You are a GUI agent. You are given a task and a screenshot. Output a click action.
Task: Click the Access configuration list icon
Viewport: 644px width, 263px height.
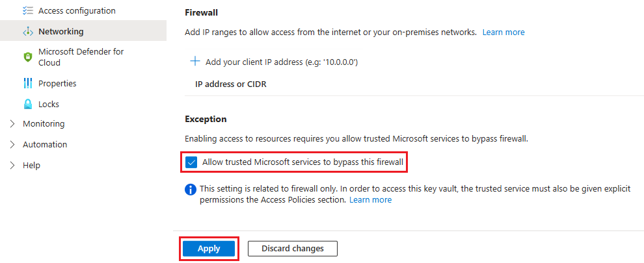point(27,11)
